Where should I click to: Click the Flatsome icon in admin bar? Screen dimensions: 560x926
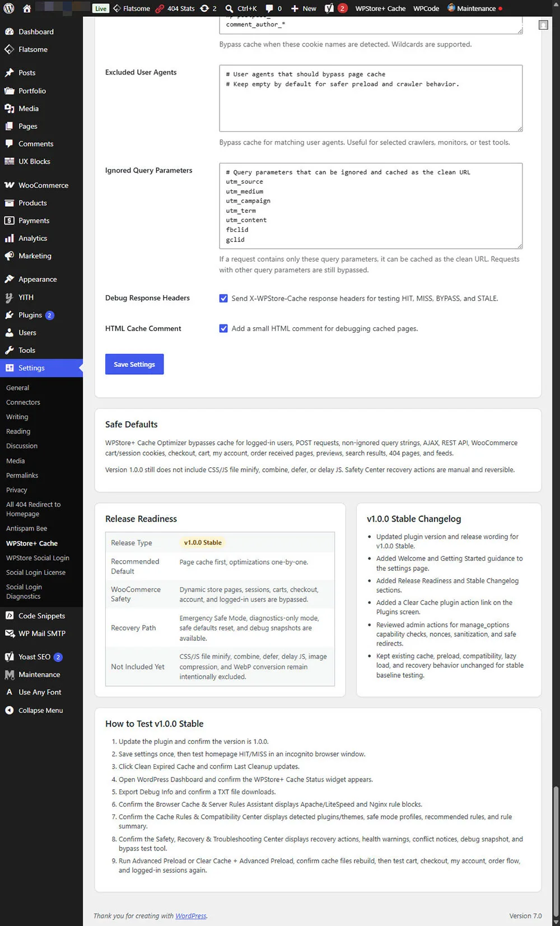[x=117, y=8]
